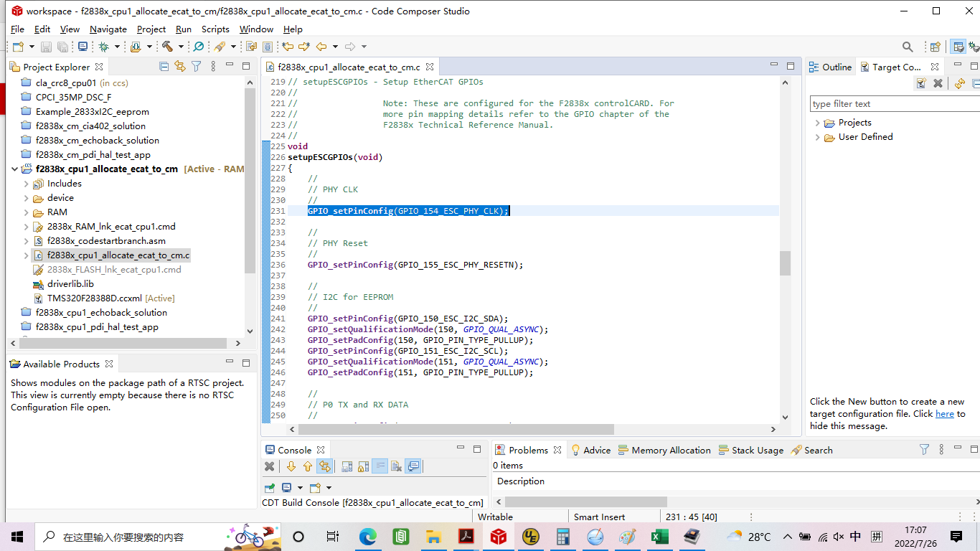Open the Navigate menu
980x551 pixels.
click(x=108, y=29)
